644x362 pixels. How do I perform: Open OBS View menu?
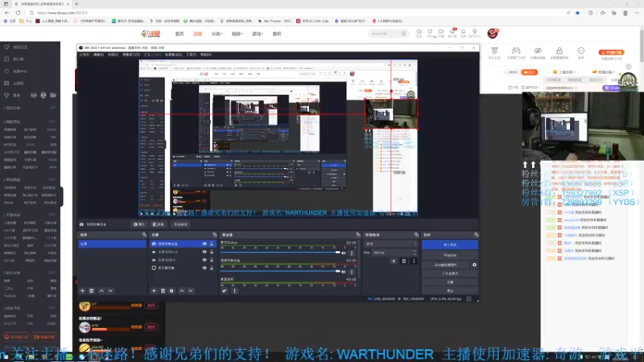[113, 55]
